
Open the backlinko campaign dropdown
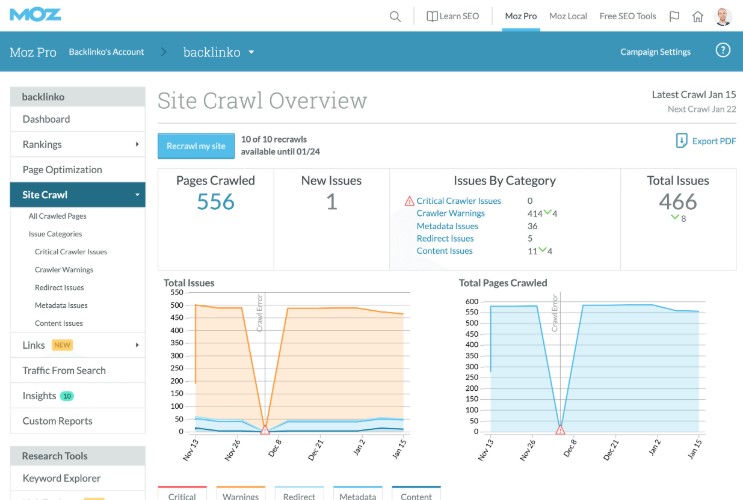(x=251, y=52)
